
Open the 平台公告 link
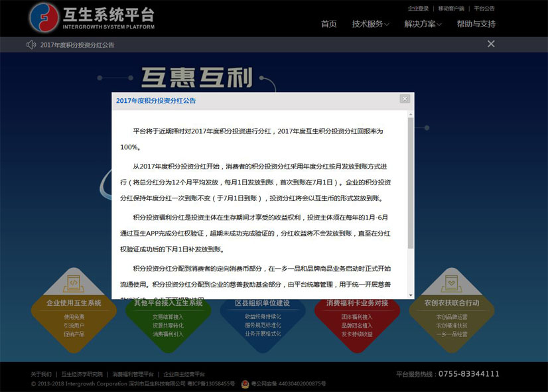click(x=484, y=9)
